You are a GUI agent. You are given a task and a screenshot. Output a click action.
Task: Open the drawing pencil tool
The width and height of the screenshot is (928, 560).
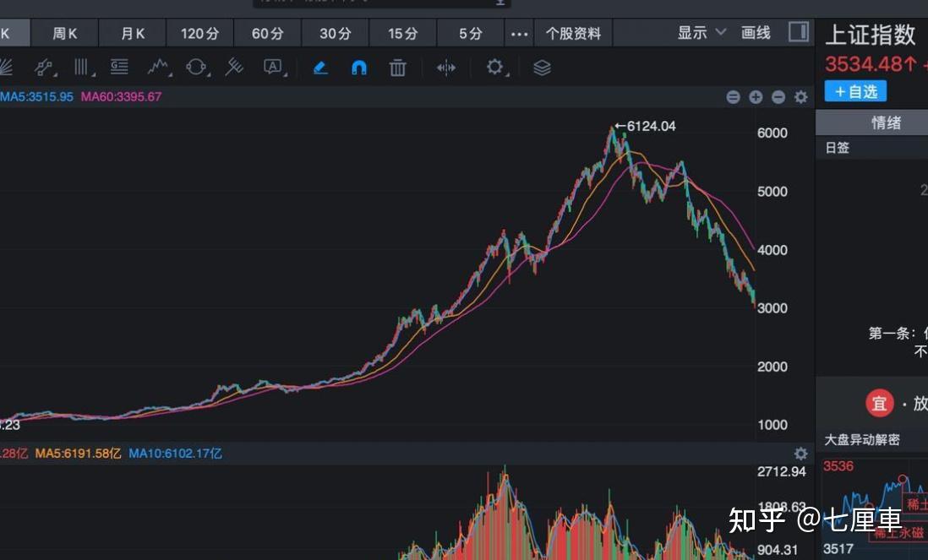(320, 68)
